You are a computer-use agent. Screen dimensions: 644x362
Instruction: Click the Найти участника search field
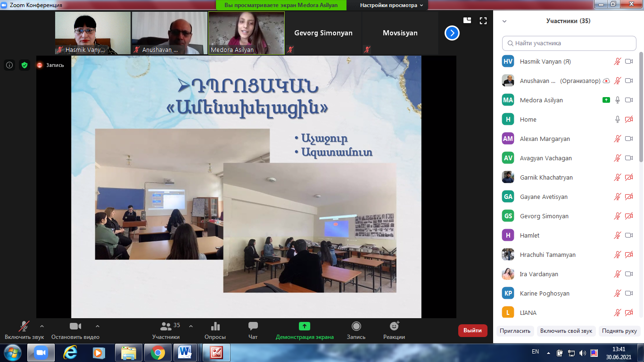coord(569,43)
